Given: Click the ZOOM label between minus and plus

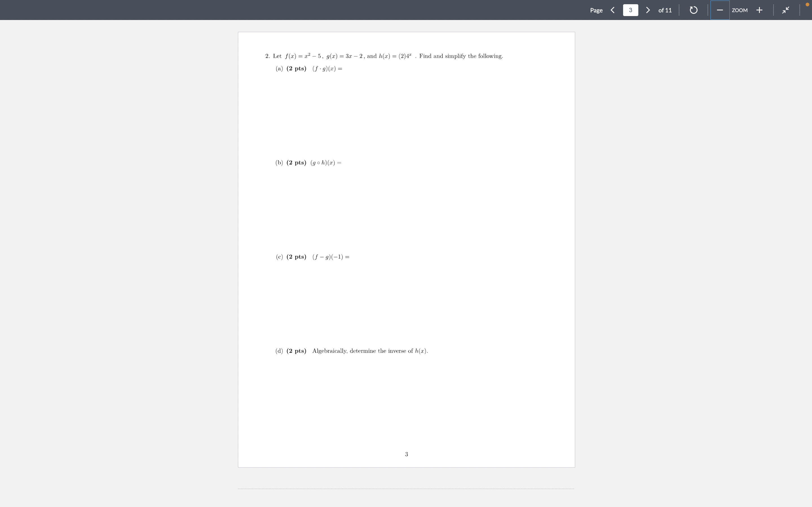Looking at the screenshot, I should click(740, 10).
